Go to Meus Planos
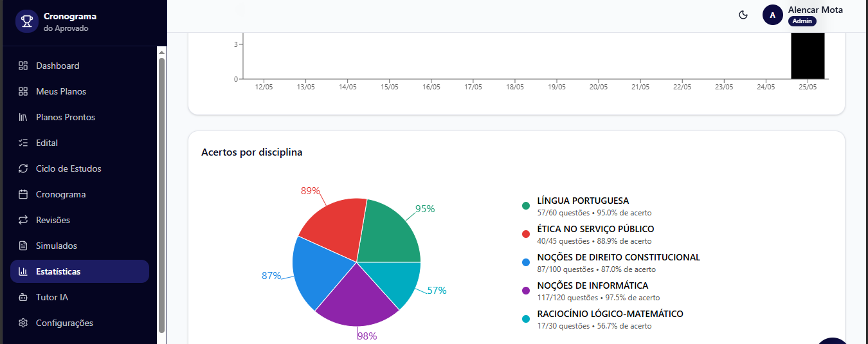This screenshot has height=344, width=868. 80,91
